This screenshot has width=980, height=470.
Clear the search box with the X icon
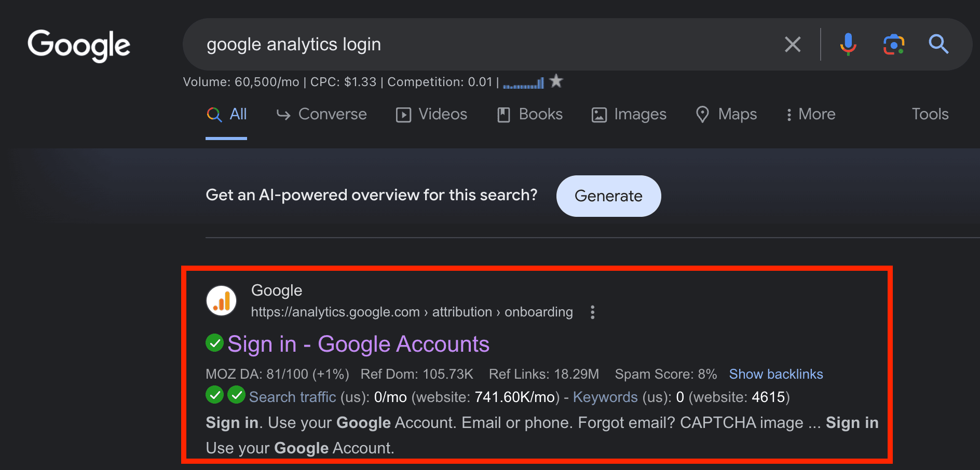click(793, 45)
